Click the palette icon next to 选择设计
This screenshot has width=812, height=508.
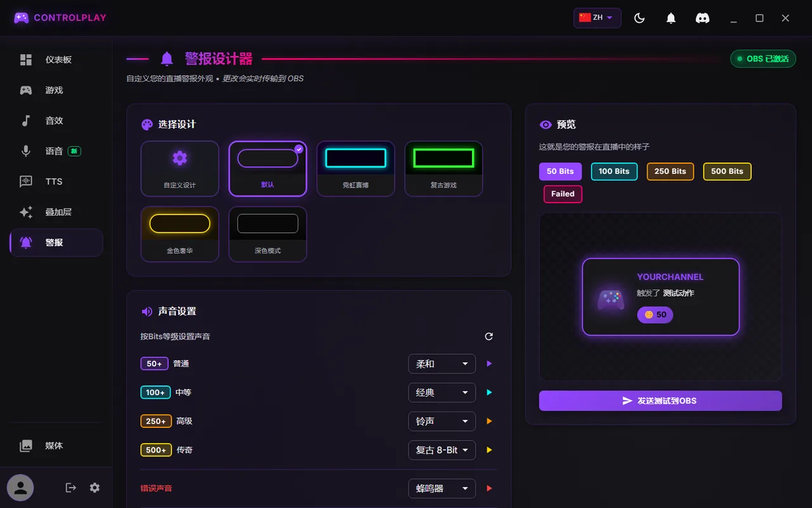click(147, 124)
